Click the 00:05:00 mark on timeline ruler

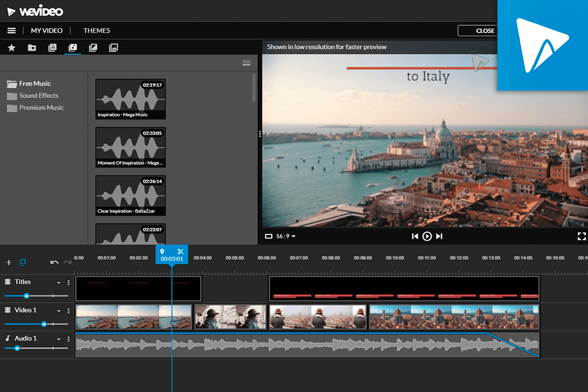(x=235, y=258)
